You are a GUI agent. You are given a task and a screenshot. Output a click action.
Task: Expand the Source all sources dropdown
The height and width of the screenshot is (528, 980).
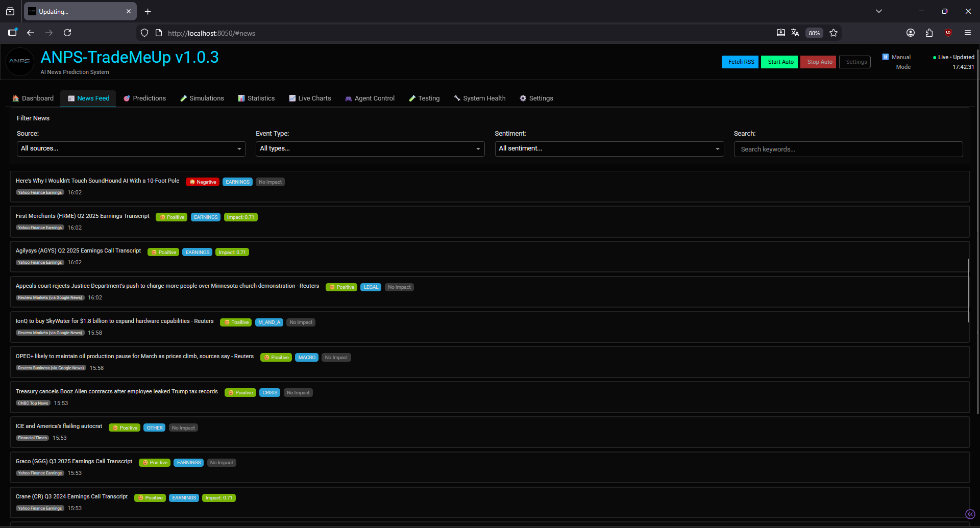(x=131, y=148)
